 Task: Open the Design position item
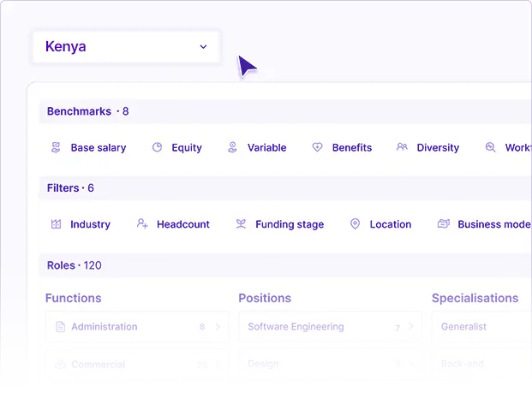click(x=329, y=364)
